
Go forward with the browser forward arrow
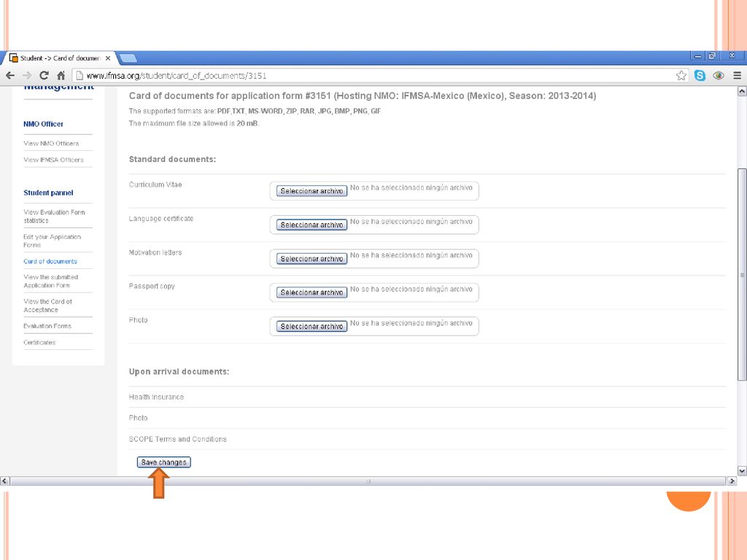27,75
